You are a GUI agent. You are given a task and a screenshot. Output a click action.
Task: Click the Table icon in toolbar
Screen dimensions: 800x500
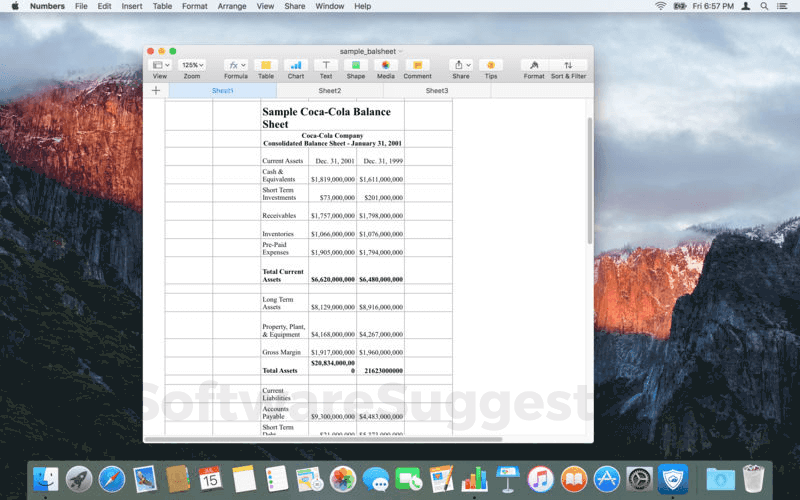point(266,65)
